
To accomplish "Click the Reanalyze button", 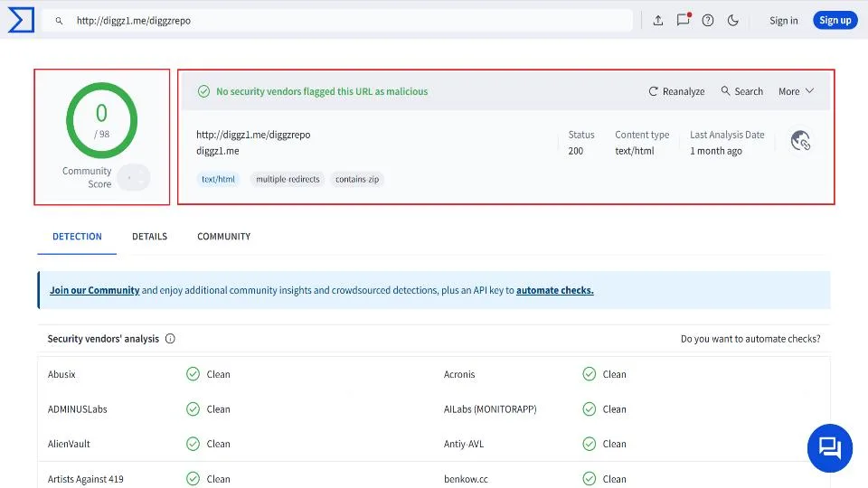I will coord(676,91).
